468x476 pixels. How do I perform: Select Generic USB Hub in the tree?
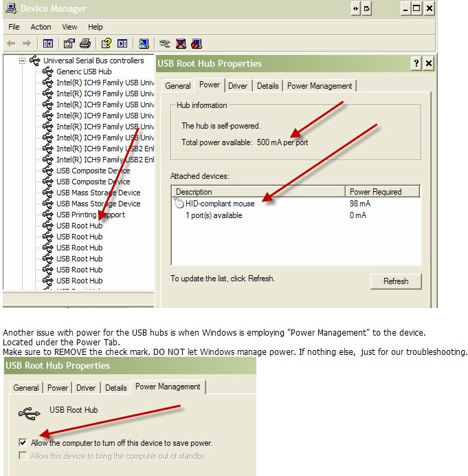84,72
